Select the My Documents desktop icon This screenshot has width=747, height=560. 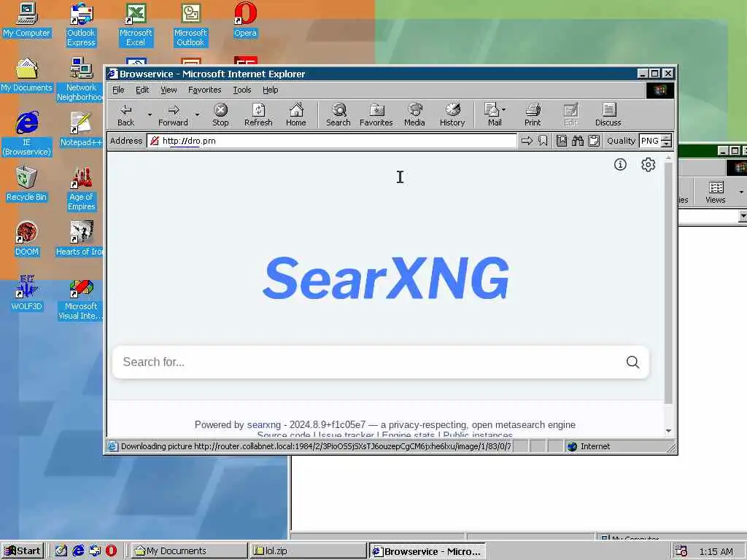(x=26, y=75)
